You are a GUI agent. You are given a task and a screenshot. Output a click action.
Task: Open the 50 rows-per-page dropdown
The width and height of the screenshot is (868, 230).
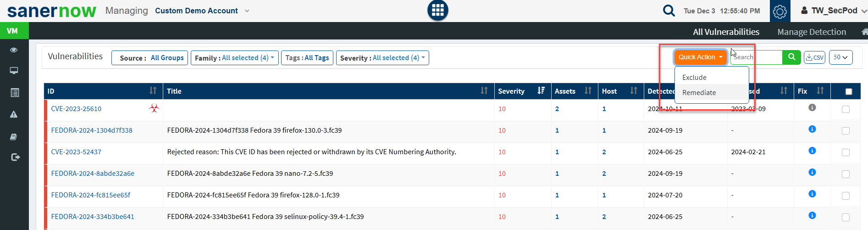click(840, 57)
